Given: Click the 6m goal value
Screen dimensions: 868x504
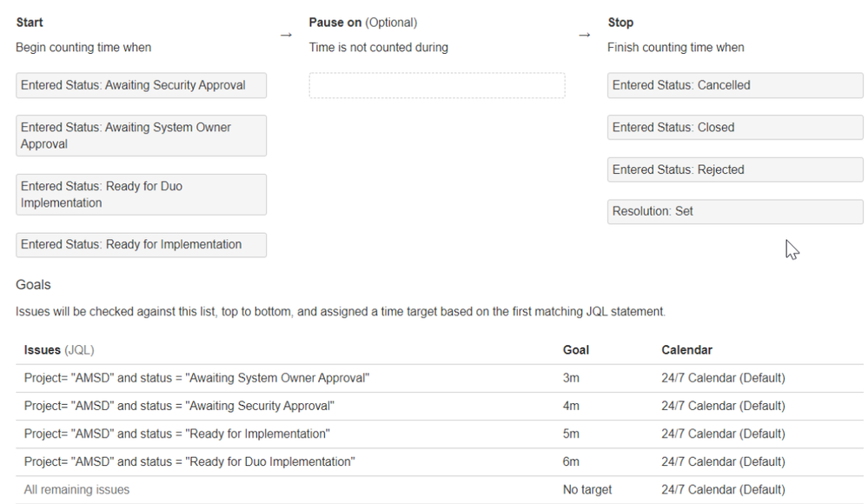Looking at the screenshot, I should [572, 462].
